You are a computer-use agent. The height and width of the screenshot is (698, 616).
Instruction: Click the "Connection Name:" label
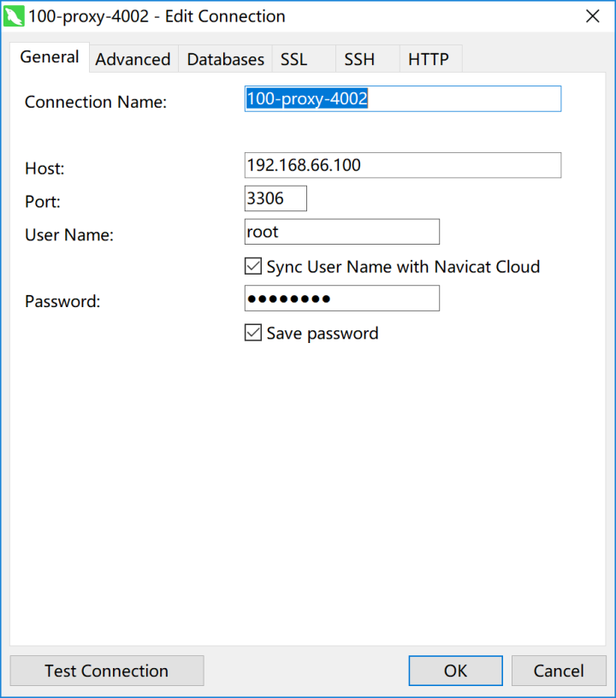click(x=96, y=102)
